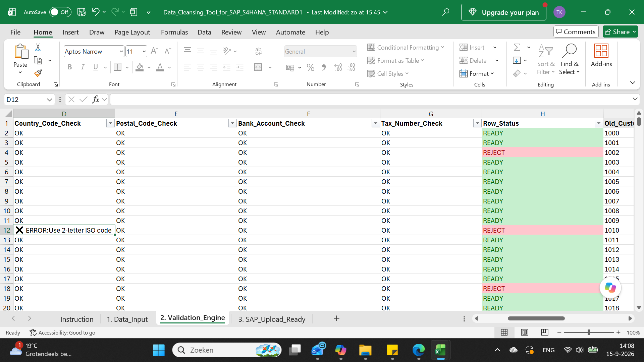Viewport: 644px width, 362px height.
Task: Click the Merge & Center icon
Action: pyautogui.click(x=258, y=67)
